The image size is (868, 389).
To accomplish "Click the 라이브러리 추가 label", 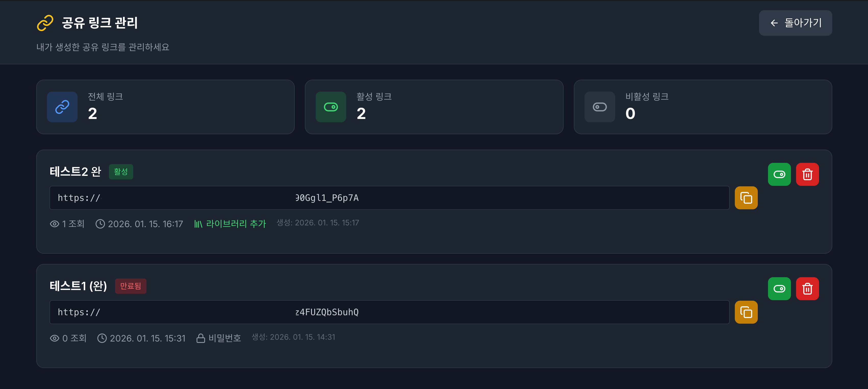I will pyautogui.click(x=235, y=224).
